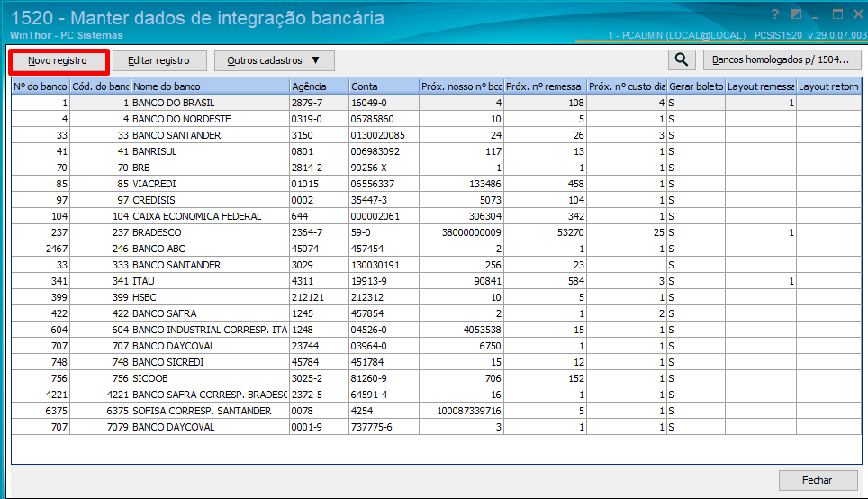Select the BANCO ABC row
This screenshot has height=499, width=868.
(x=436, y=249)
